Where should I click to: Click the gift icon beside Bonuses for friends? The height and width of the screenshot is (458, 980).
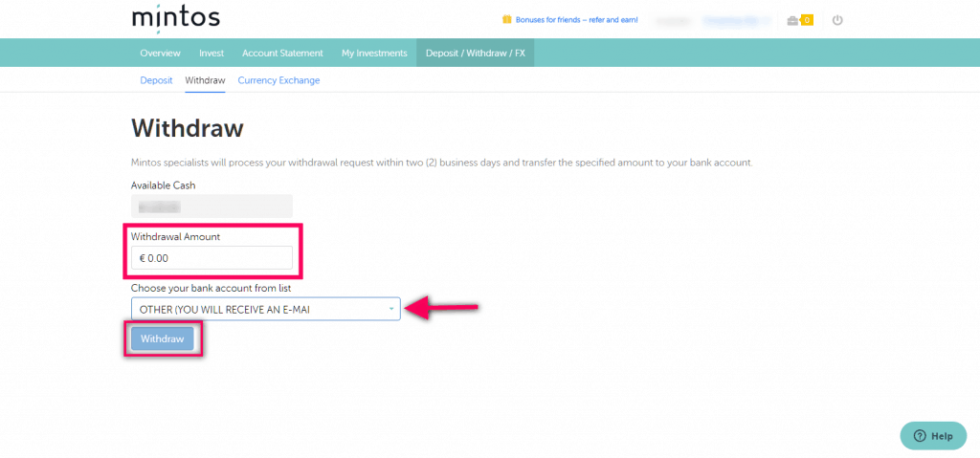[507, 19]
